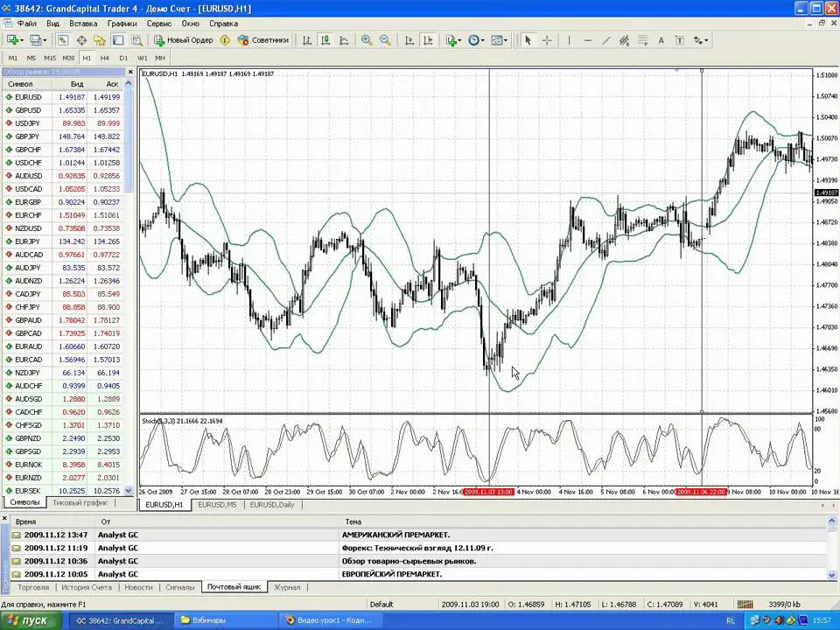Screen dimensions: 840x630
Task: Select EURGBP row in Market Watch
Action: click(63, 202)
